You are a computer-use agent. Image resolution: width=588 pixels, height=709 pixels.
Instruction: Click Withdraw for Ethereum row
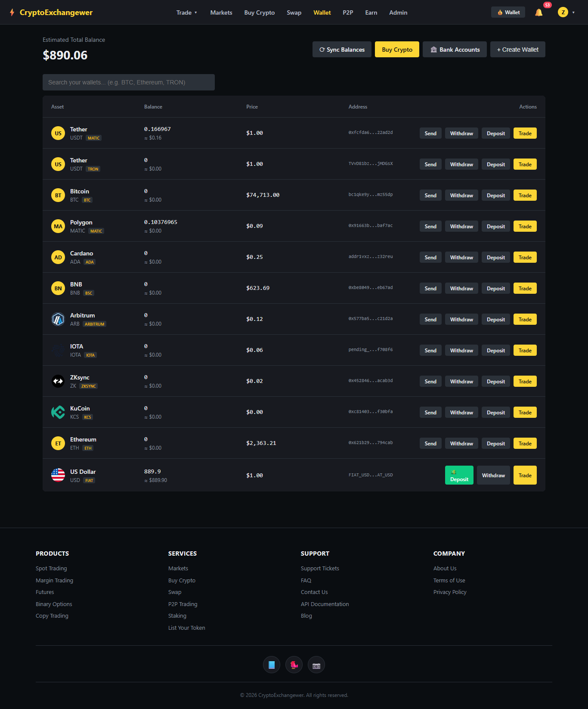[461, 443]
